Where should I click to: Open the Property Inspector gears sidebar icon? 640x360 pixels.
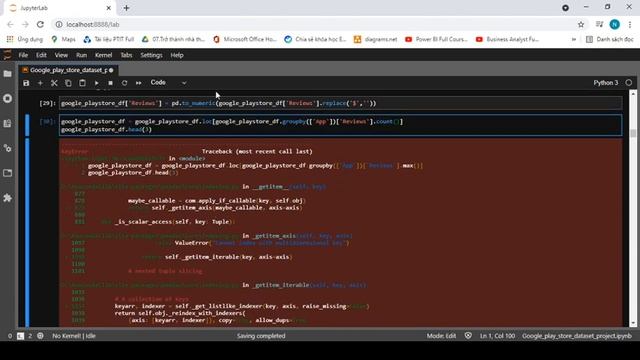point(7,148)
